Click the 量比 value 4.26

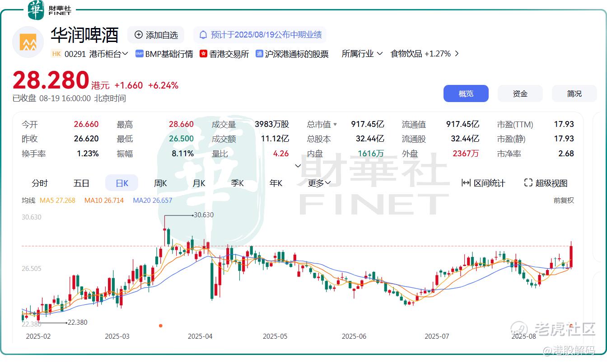[x=281, y=154]
